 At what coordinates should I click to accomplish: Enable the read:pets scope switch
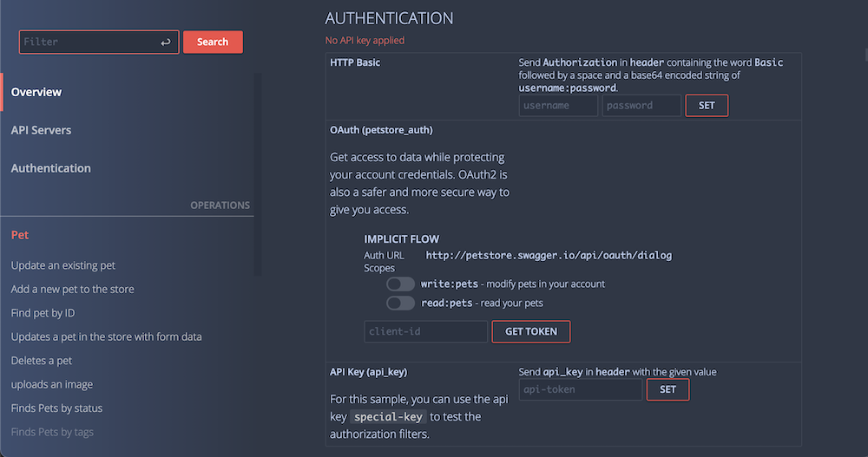(x=401, y=303)
